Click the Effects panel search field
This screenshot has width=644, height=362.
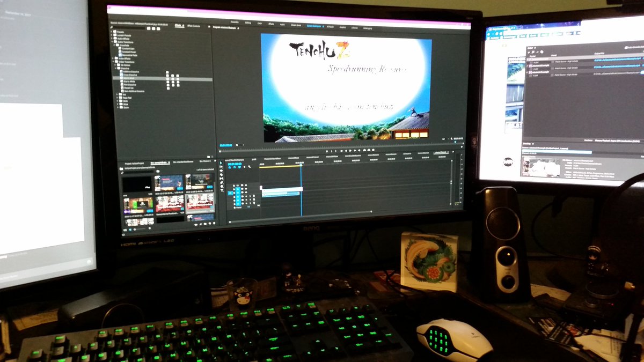[x=129, y=28]
